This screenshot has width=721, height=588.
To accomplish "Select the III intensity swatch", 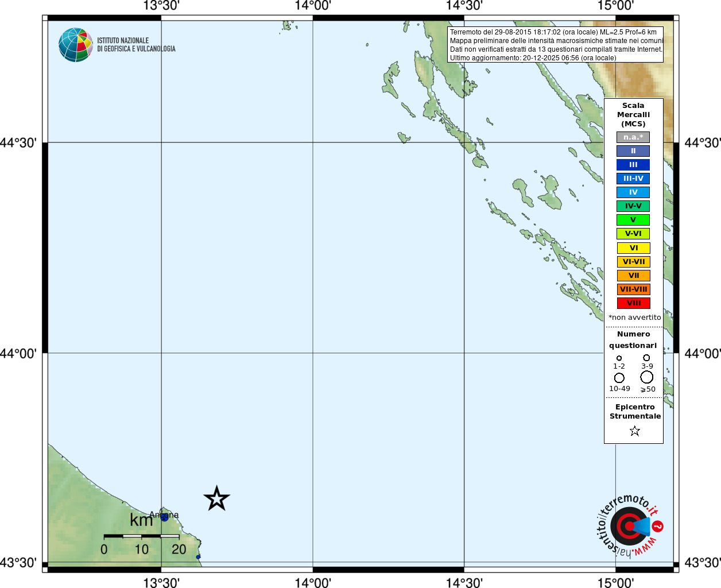I will [633, 165].
